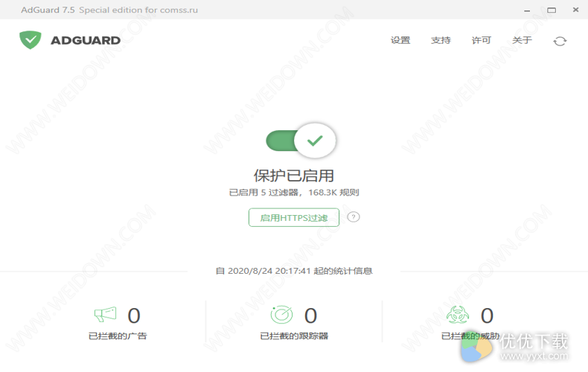
Task: Click the 已拦截的跟踪器 label
Action: pyautogui.click(x=293, y=336)
